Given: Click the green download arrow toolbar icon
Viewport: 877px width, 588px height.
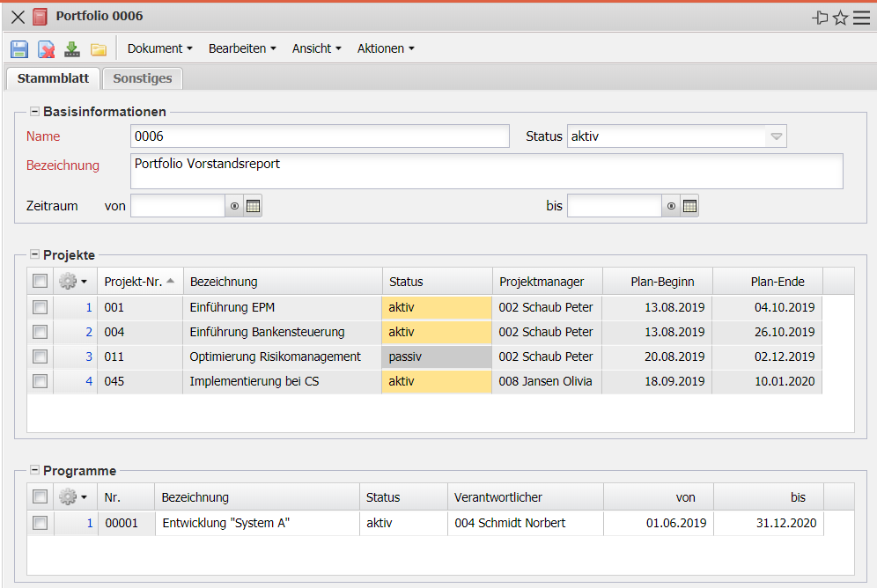Looking at the screenshot, I should 72,49.
